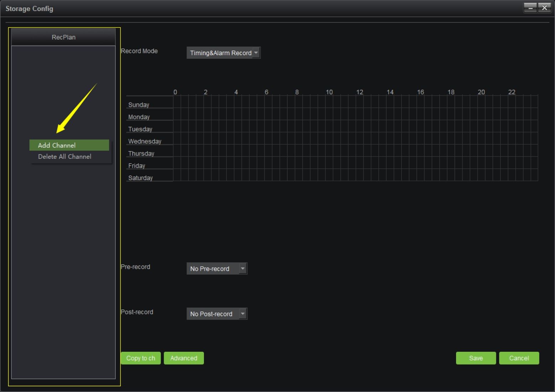Click the Copy to ch button
This screenshot has width=555, height=392.
click(x=141, y=358)
